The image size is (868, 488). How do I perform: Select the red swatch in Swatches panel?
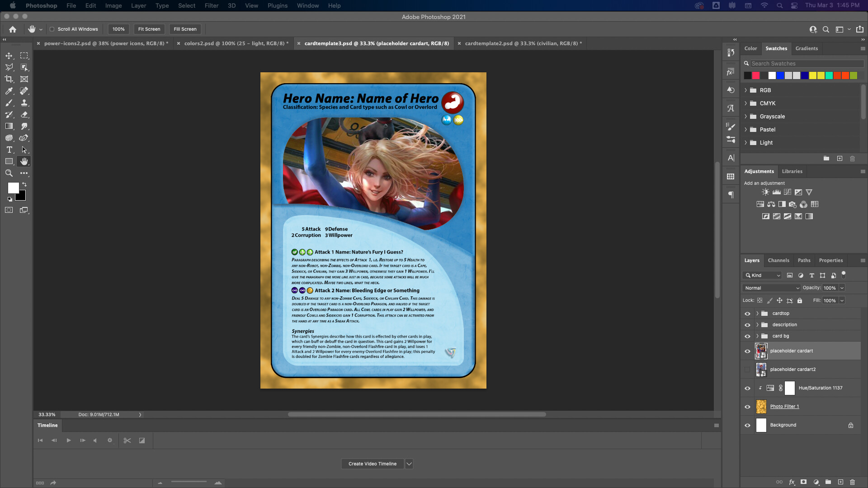click(756, 75)
